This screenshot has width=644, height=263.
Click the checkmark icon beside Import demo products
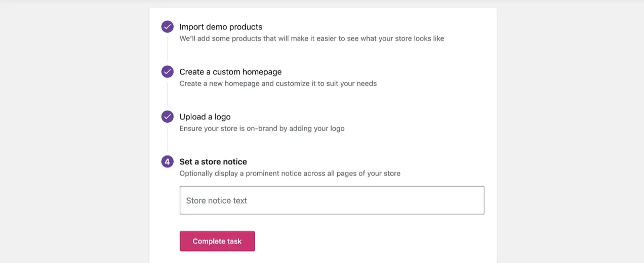pyautogui.click(x=167, y=27)
